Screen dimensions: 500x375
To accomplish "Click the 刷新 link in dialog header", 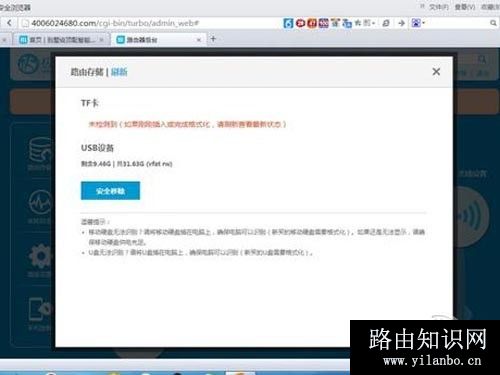I will 119,72.
